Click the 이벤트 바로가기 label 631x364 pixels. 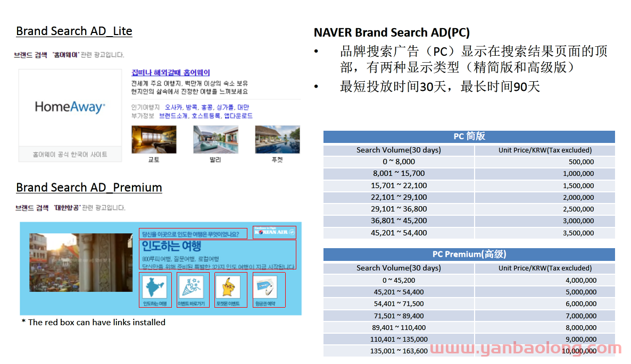pyautogui.click(x=192, y=304)
